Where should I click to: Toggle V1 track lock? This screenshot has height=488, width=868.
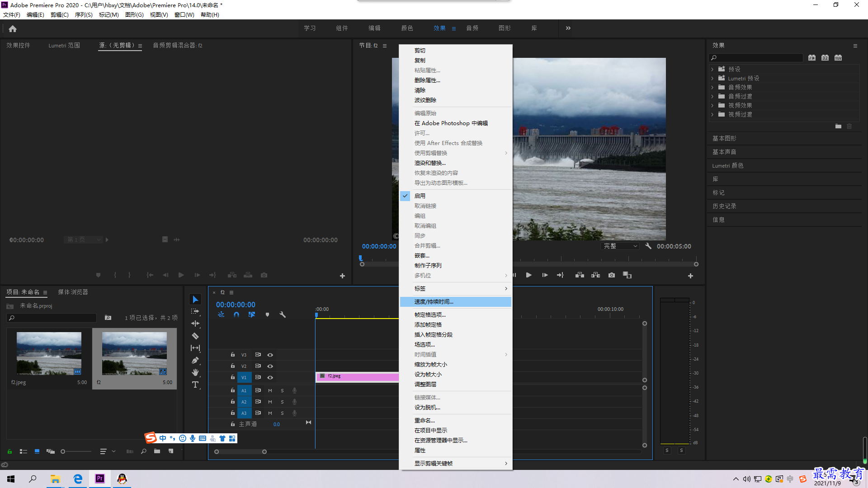tap(233, 377)
